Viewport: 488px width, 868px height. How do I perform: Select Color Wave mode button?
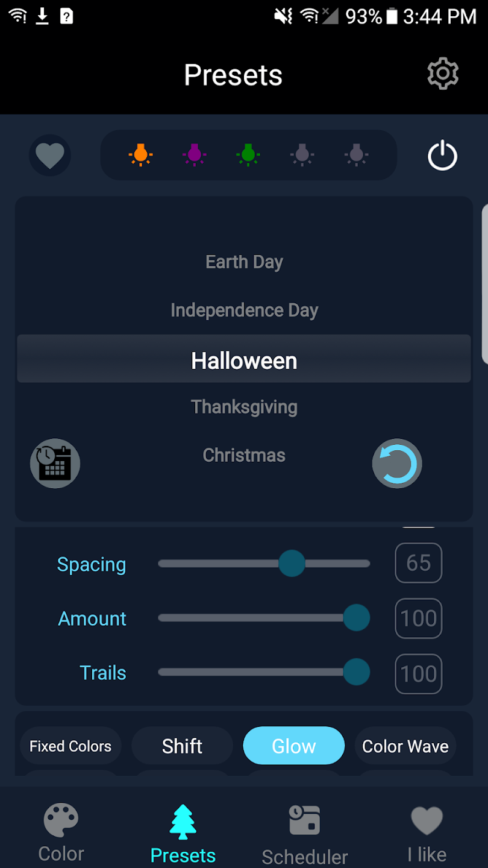click(405, 746)
